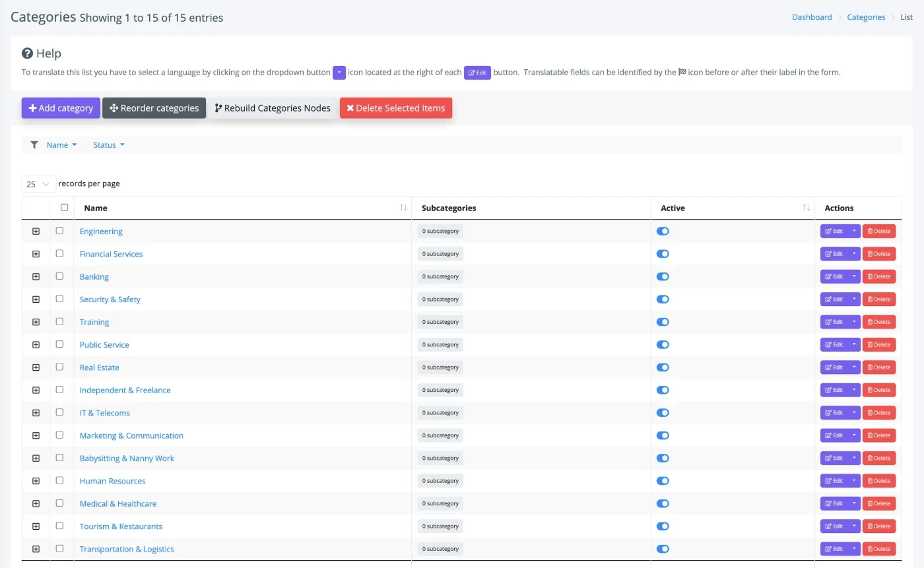Check the select-all checkbox in table header
924x568 pixels.
click(x=64, y=207)
